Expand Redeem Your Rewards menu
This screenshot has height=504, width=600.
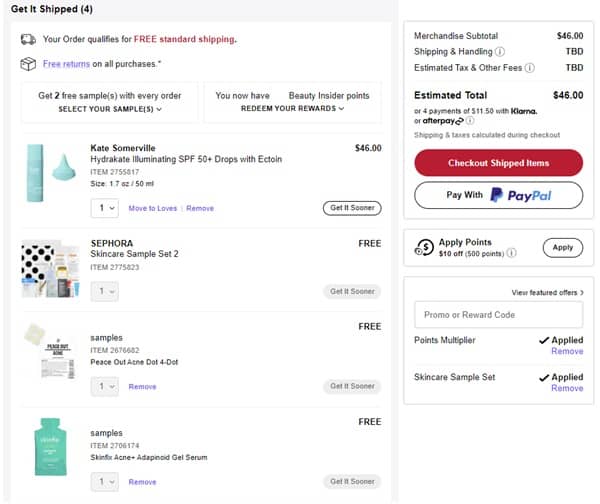pos(292,108)
